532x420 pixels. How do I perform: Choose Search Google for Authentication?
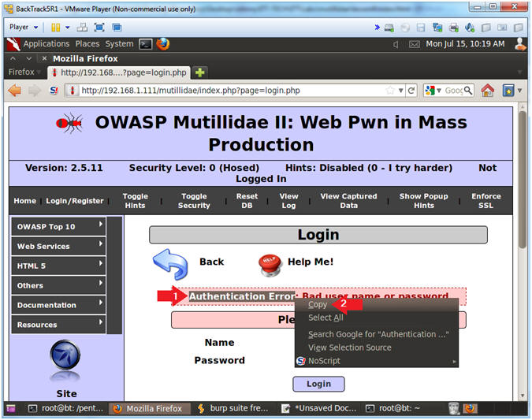pyautogui.click(x=377, y=335)
